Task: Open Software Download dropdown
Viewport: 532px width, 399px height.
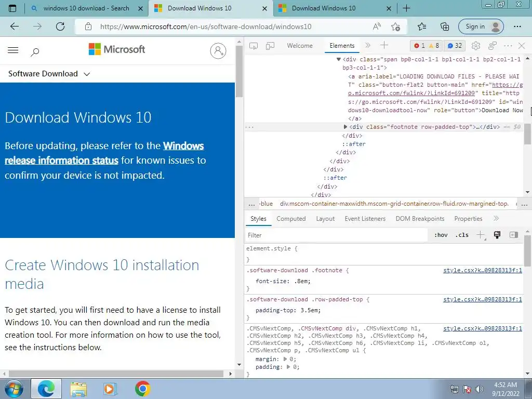Action: [x=49, y=74]
